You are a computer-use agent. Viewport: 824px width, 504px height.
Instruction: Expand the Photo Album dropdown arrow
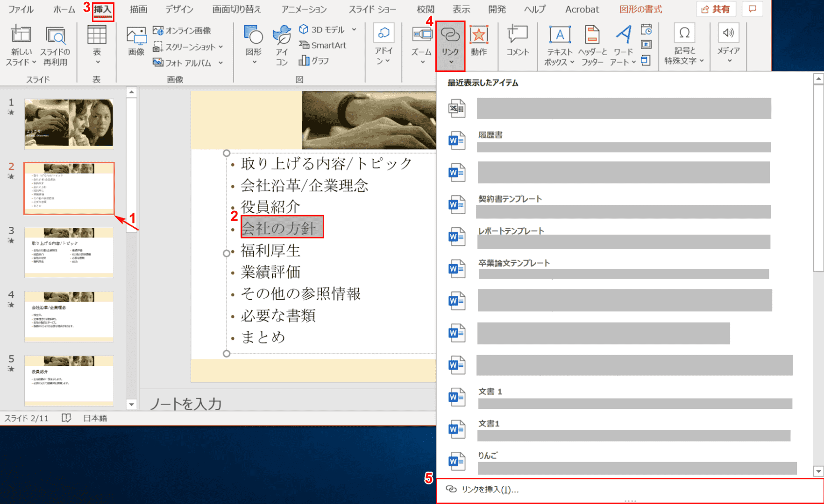tap(220, 63)
